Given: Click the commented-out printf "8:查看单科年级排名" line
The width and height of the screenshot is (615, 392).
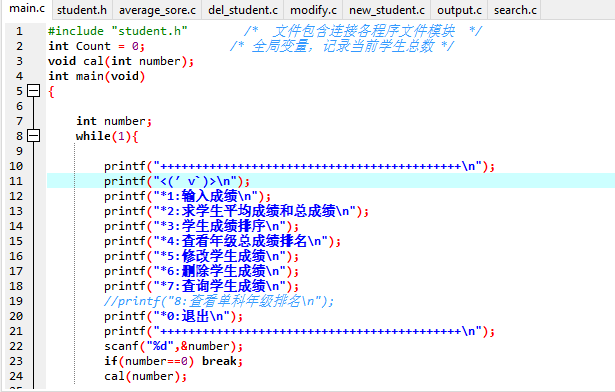Looking at the screenshot, I should click(x=219, y=301).
